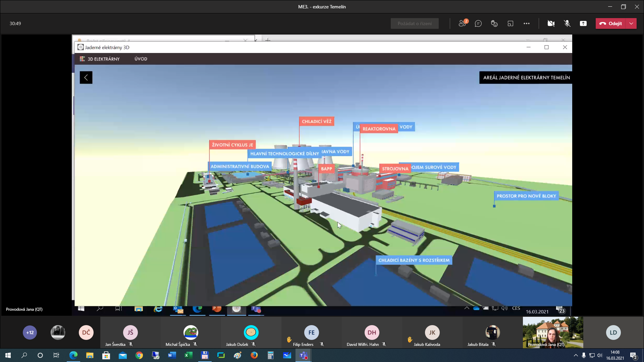The width and height of the screenshot is (644, 362).
Task: Select the ŽIVOTNÍ CYKLUS JE label
Action: point(232,145)
